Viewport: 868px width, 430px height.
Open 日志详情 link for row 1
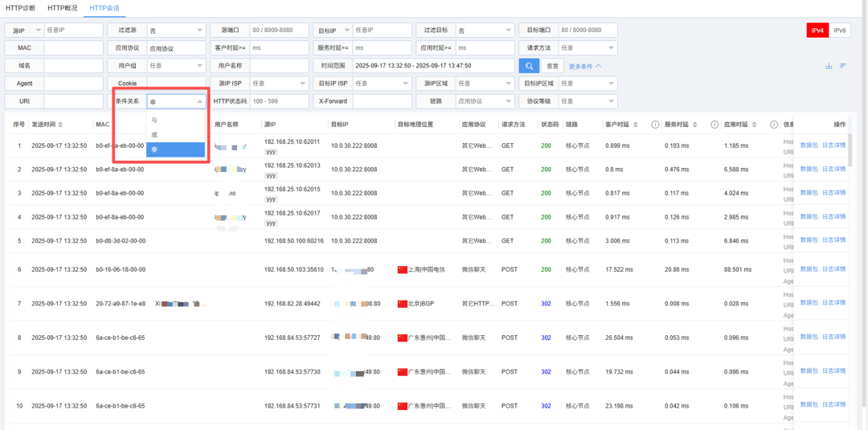pyautogui.click(x=833, y=145)
